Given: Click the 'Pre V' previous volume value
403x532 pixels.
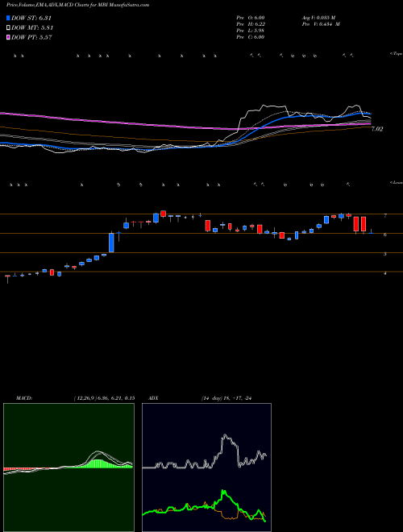Looking at the screenshot, I should (x=321, y=24).
